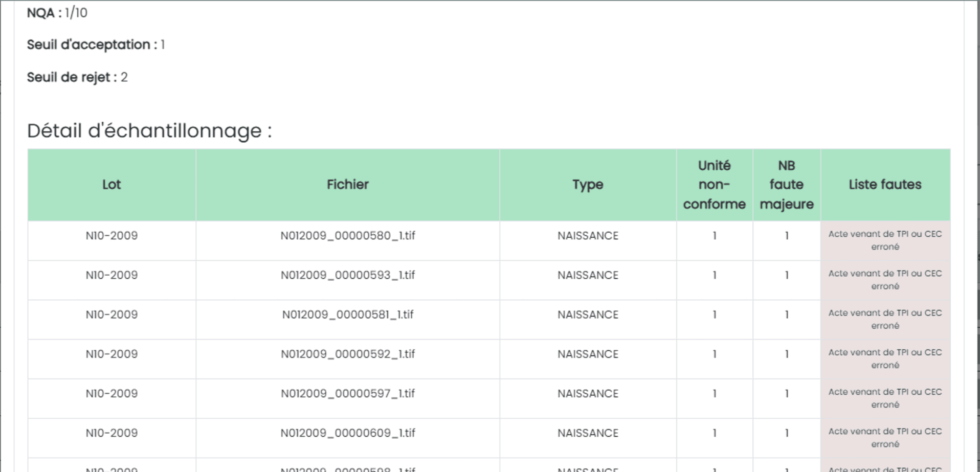
Task: Click NAISSANCE type in the 00000581 row
Action: (588, 314)
